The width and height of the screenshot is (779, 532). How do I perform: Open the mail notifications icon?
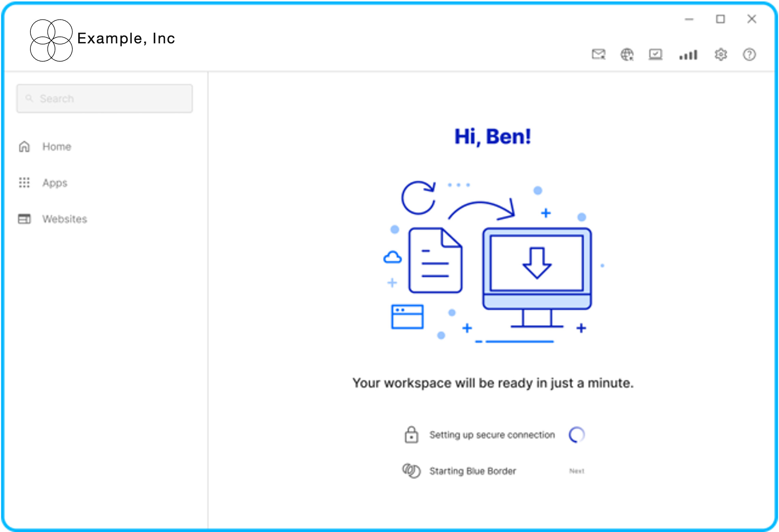(x=598, y=54)
